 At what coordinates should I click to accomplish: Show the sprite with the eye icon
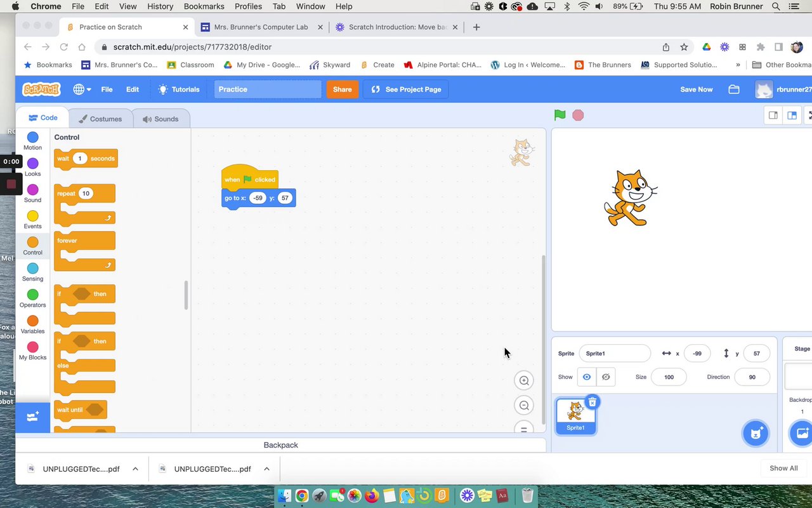[x=587, y=377]
